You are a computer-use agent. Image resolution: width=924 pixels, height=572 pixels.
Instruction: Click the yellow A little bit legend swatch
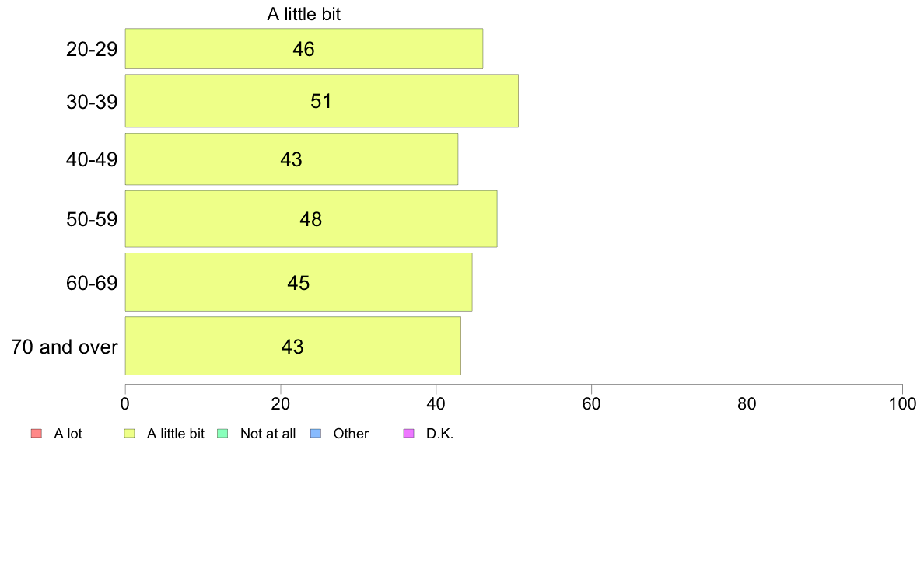pos(130,434)
